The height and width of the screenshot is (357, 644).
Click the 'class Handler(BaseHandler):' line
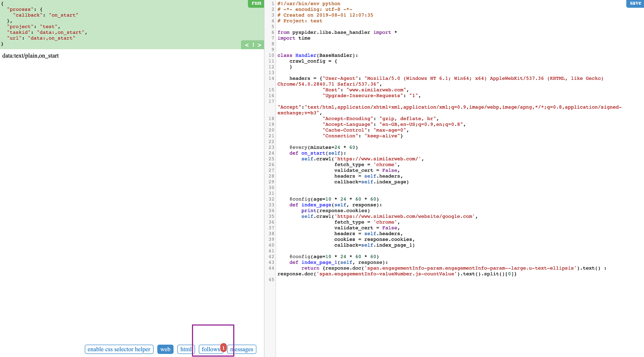coord(318,55)
